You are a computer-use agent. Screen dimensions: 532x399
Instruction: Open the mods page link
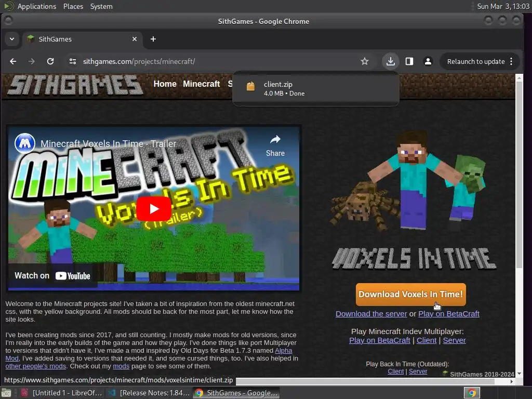click(x=121, y=366)
